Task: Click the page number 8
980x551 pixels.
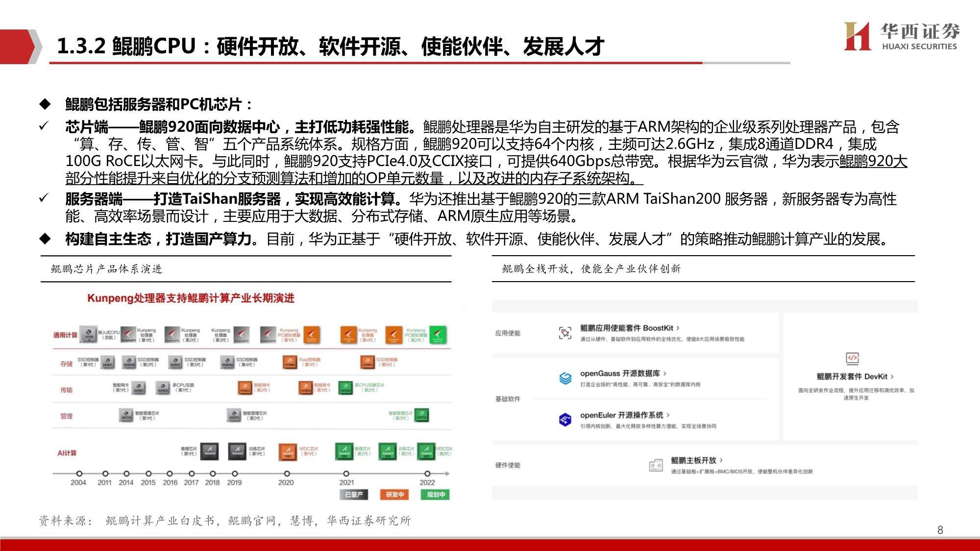Action: tap(940, 530)
